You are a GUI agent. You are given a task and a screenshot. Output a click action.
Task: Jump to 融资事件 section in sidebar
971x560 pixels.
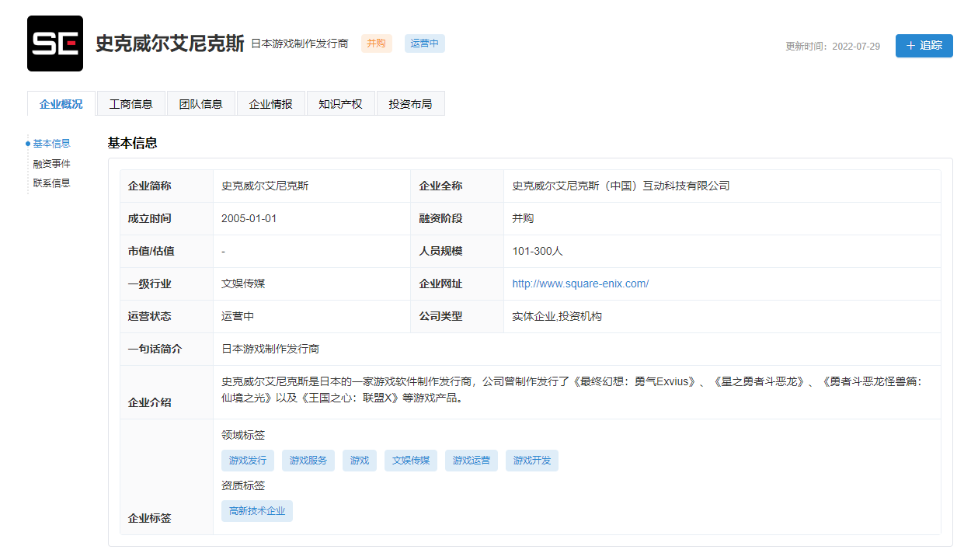point(51,164)
